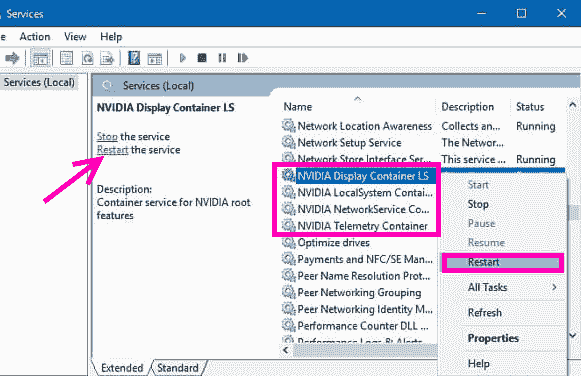Click the forward arrow toolbar icon
581x376 pixels.
click(12, 58)
